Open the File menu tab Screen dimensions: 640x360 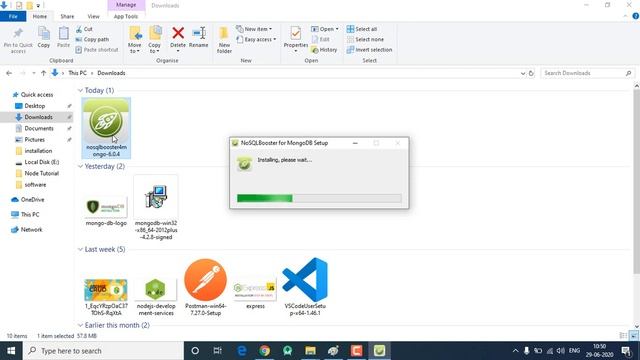point(13,16)
